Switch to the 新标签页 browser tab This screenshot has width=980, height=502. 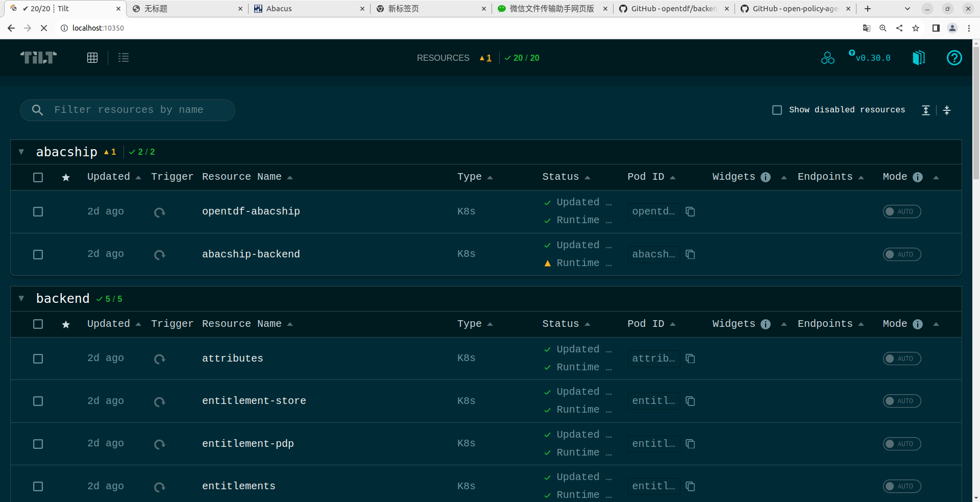(430, 9)
